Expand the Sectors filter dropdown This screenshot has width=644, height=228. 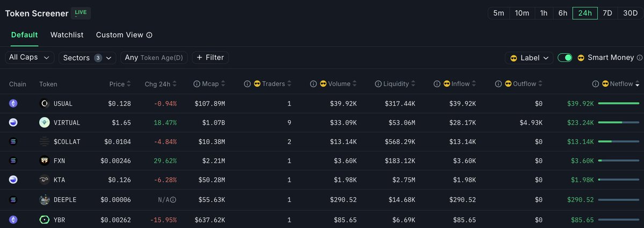(x=87, y=58)
